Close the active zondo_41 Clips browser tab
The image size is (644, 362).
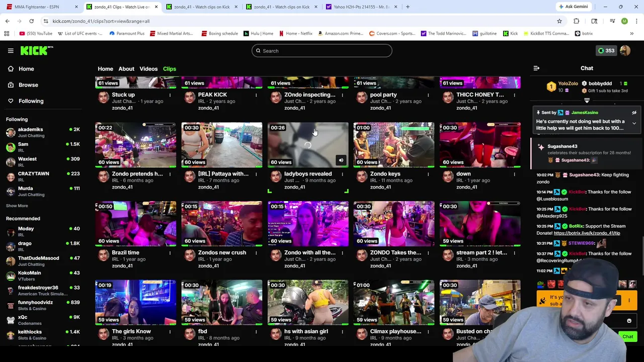tap(156, 7)
